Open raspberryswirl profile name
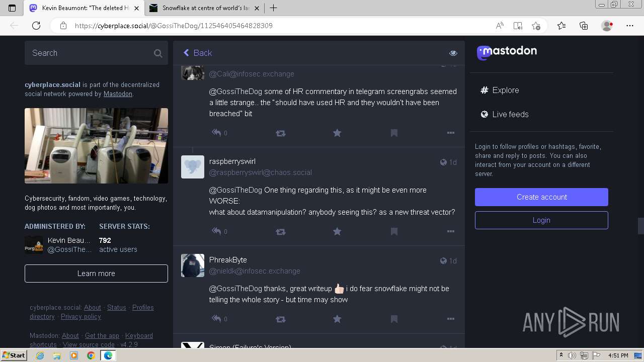The image size is (644, 362). [232, 161]
